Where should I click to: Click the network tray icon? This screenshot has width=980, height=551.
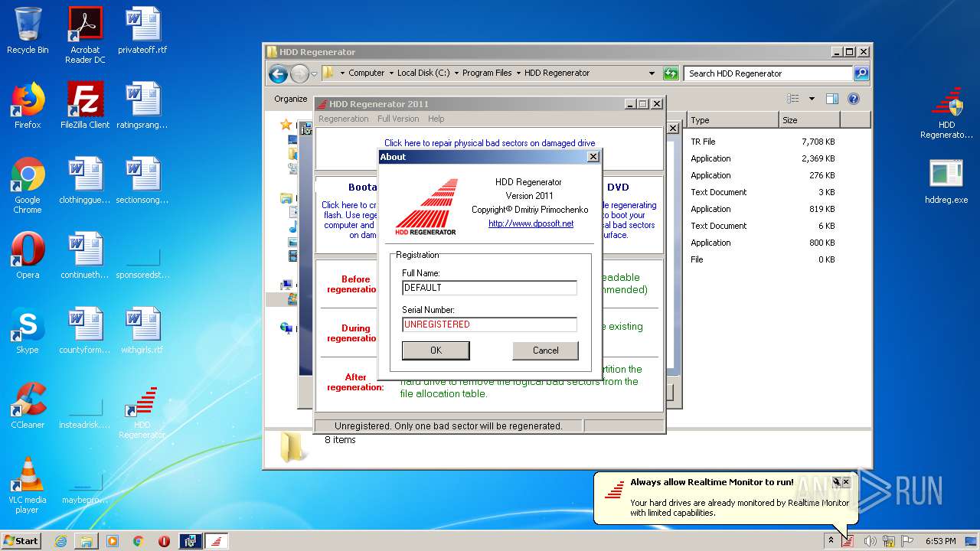tap(889, 541)
